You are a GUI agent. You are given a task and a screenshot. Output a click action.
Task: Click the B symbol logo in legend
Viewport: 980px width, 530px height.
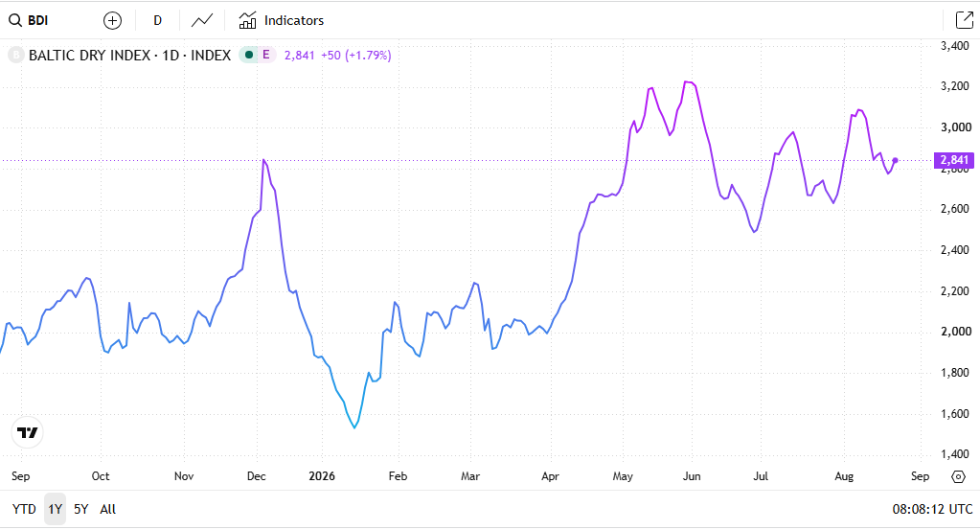15,55
